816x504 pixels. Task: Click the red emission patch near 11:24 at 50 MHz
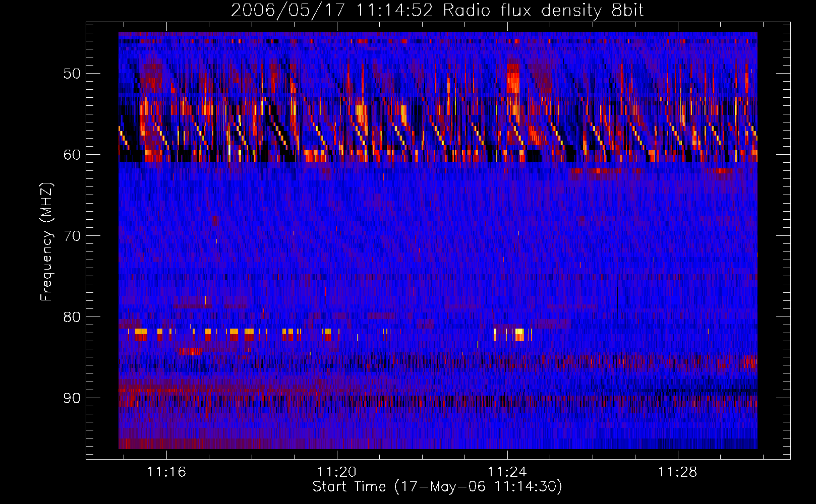[513, 79]
